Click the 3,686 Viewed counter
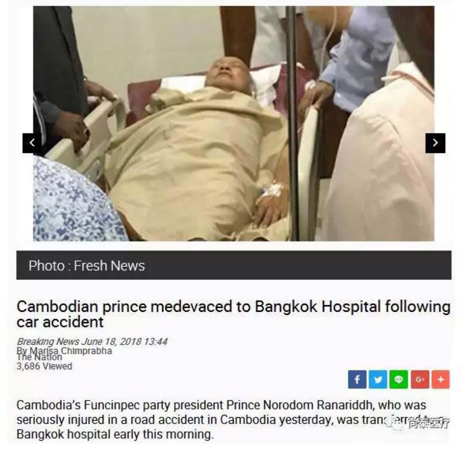Screen dimensions: 476x460 click(x=44, y=366)
